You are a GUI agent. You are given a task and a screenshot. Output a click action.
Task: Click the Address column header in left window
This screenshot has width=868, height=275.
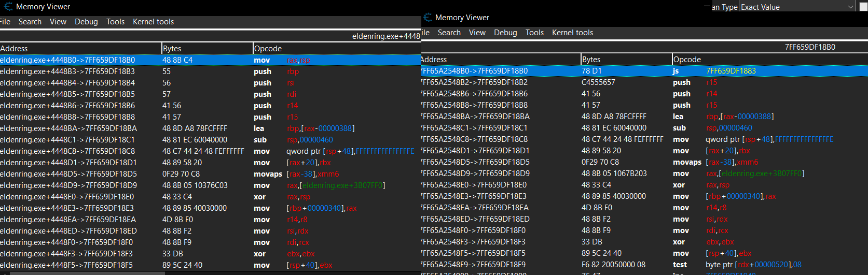(x=80, y=49)
